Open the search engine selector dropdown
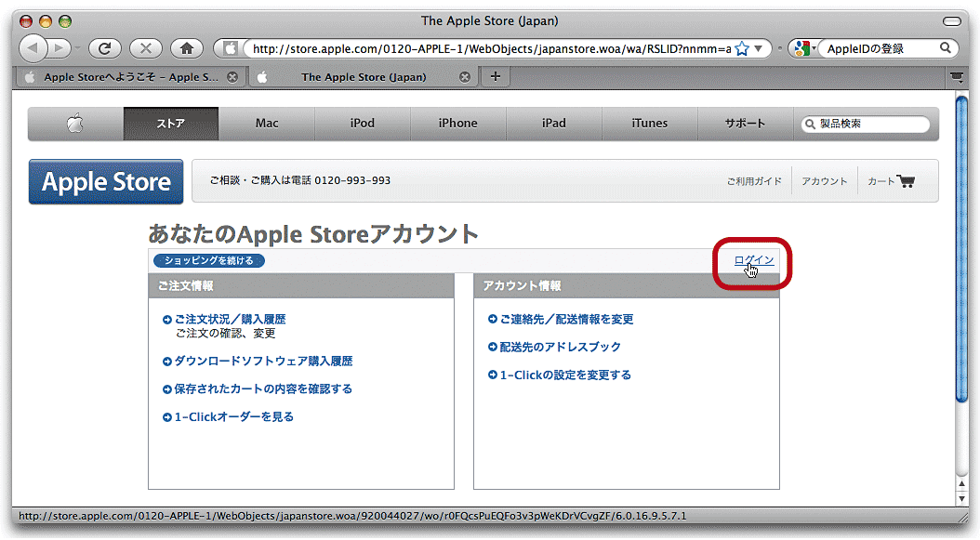980x540 pixels. (803, 48)
